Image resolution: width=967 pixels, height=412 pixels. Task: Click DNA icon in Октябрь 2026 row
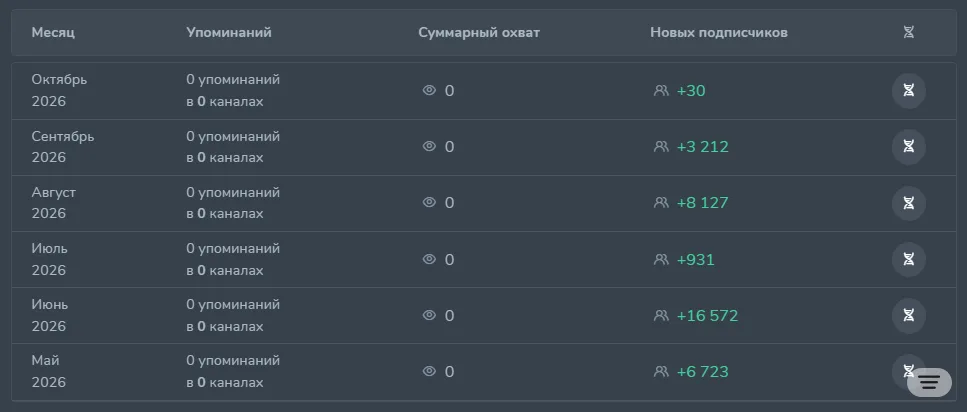point(908,91)
